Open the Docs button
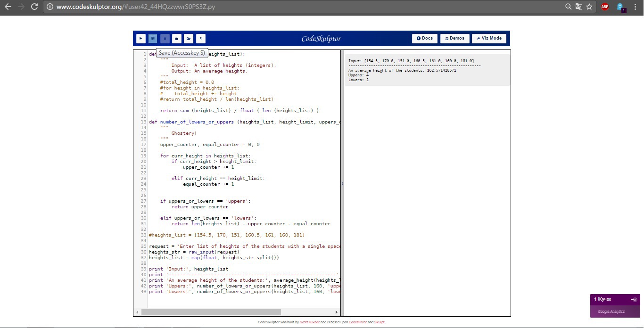Image resolution: width=644 pixels, height=328 pixels. tap(424, 38)
